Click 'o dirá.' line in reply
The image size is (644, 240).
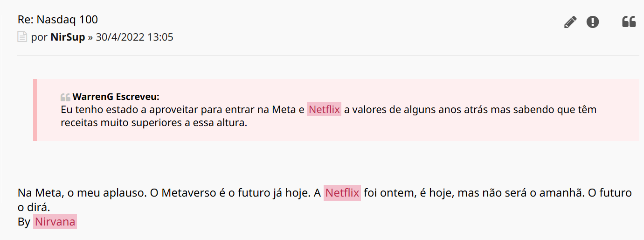(x=34, y=207)
